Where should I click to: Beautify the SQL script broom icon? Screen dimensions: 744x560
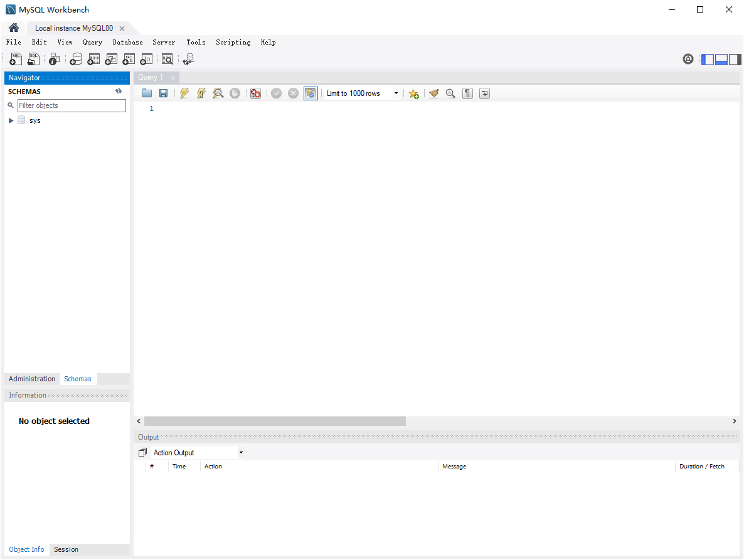point(433,93)
